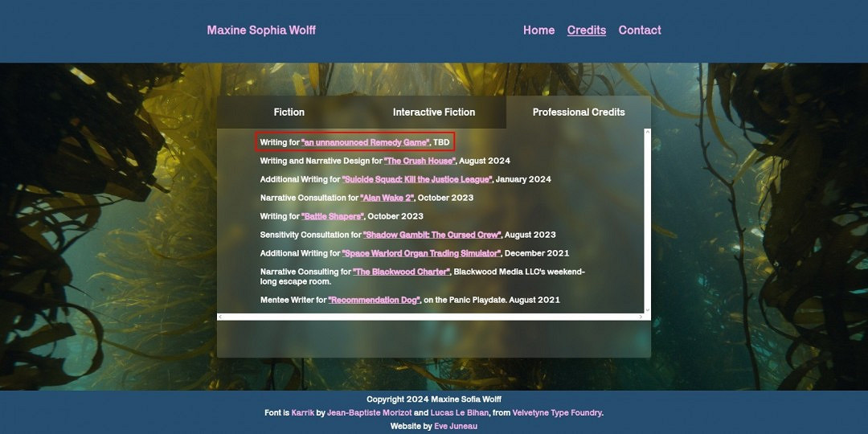The height and width of the screenshot is (434, 868).
Task: Visit the Battle Shapers link
Action: coord(333,216)
